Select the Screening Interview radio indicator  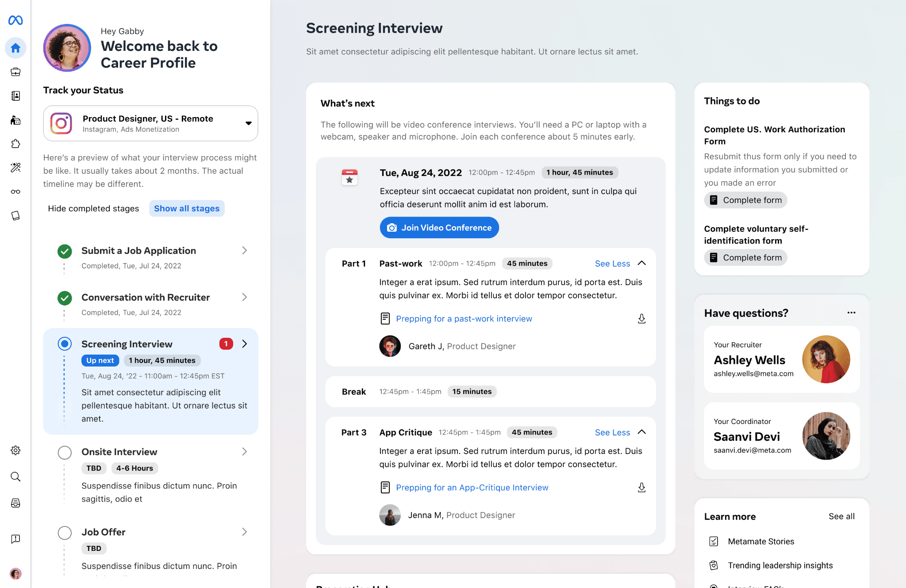65,344
